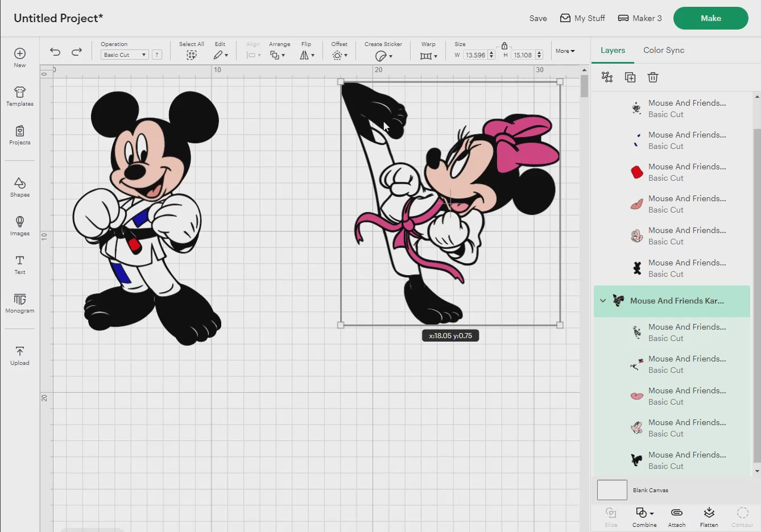
Task: Click the operation help question mark
Action: pyautogui.click(x=157, y=55)
